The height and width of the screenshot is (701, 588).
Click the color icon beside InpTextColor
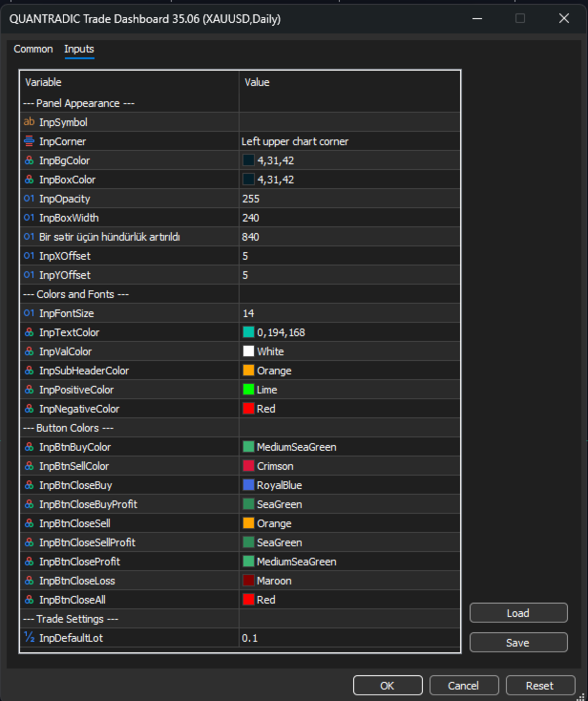point(29,332)
